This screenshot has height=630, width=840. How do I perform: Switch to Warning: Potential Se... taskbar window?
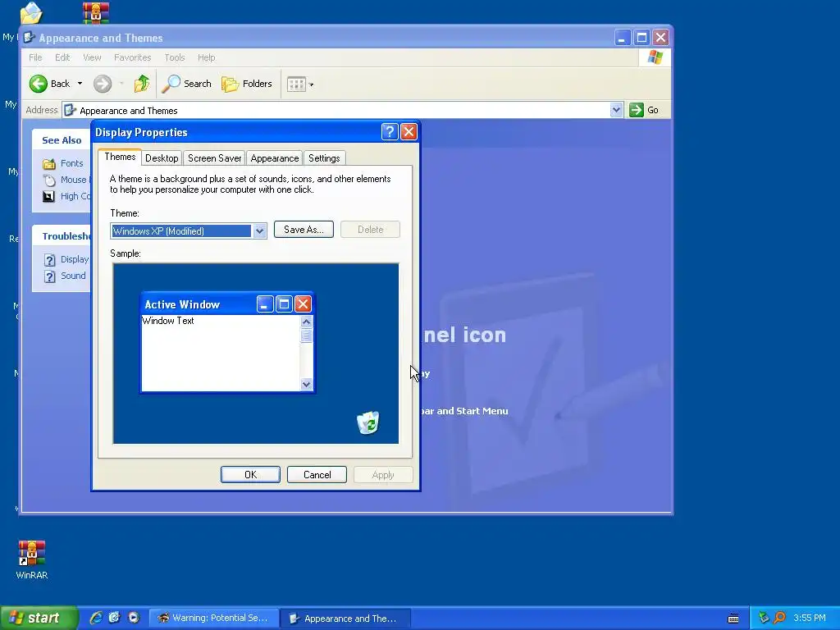[x=214, y=619]
